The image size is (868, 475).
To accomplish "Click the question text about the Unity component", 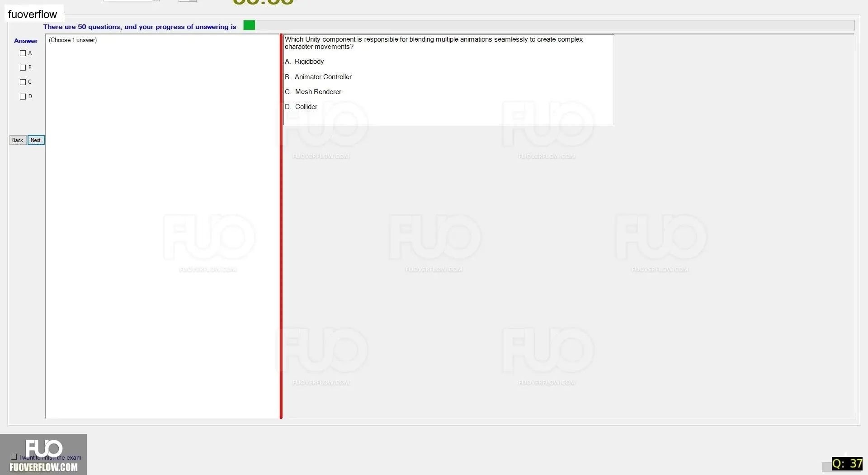I will coord(434,43).
